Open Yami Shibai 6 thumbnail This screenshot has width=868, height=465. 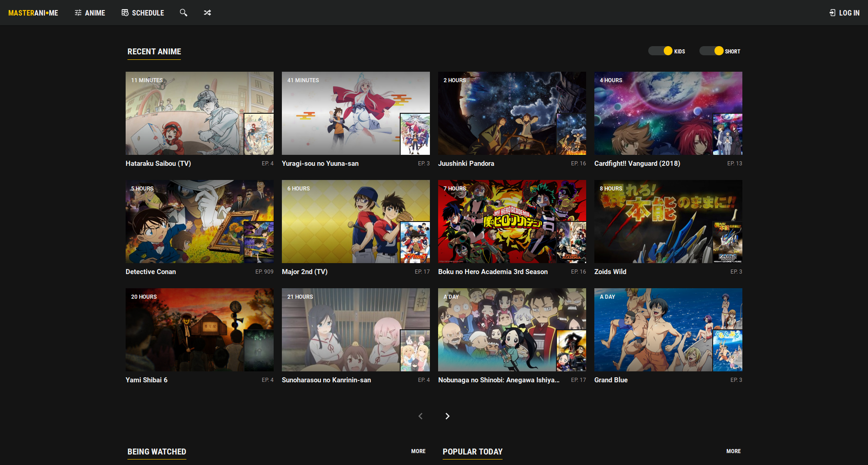tap(200, 330)
